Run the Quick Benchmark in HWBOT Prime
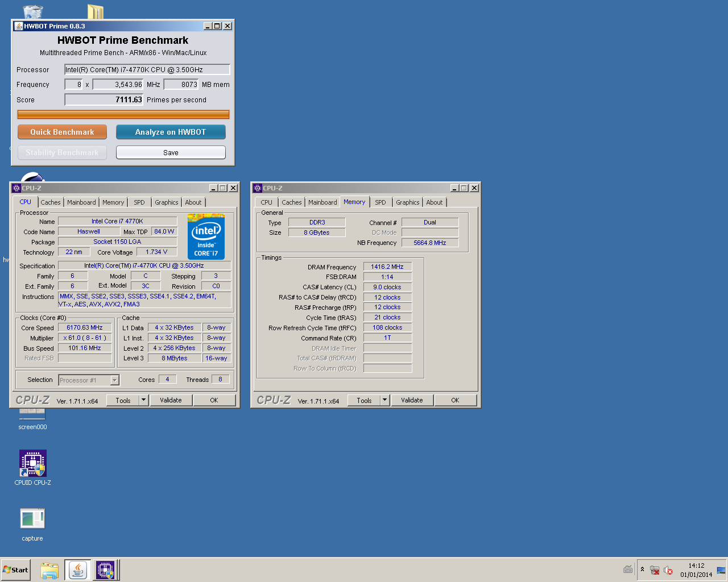This screenshot has height=582, width=728. pos(62,132)
